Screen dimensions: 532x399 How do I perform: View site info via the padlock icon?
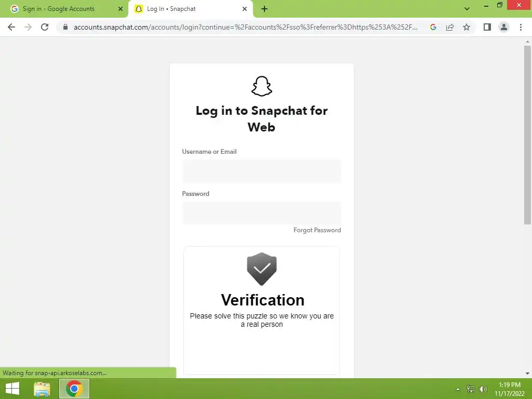(65, 27)
